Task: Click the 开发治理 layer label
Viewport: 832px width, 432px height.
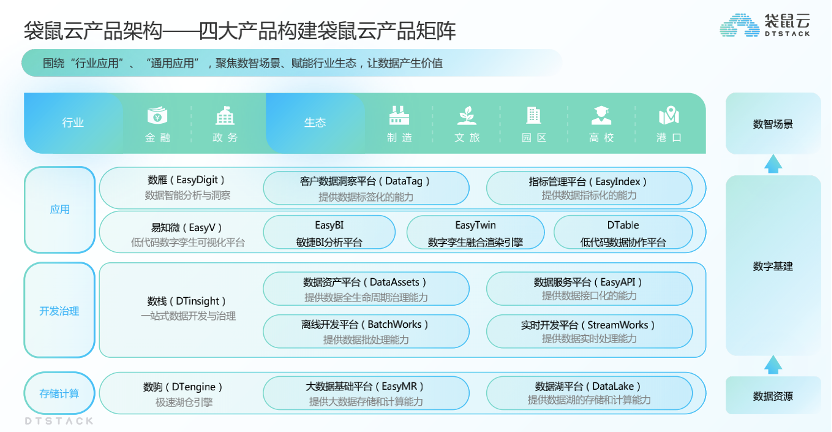Action: (59, 310)
